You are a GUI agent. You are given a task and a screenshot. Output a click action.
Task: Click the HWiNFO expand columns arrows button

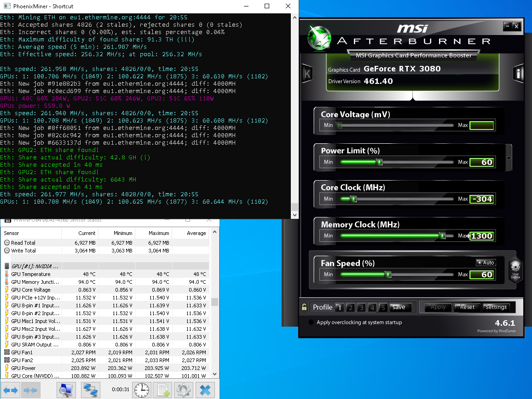[11, 390]
